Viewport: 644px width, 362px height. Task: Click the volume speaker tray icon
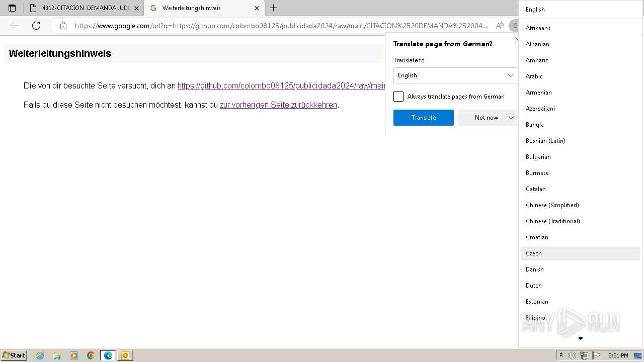(x=572, y=355)
